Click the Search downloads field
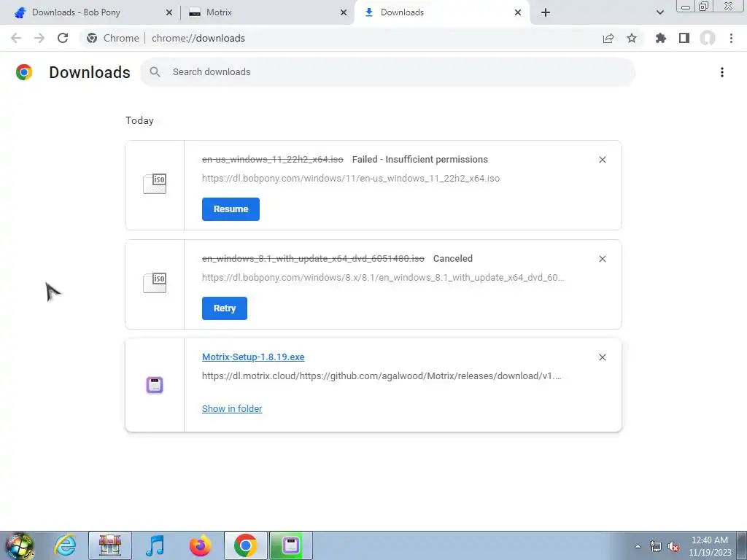The width and height of the screenshot is (747, 560). (x=388, y=72)
